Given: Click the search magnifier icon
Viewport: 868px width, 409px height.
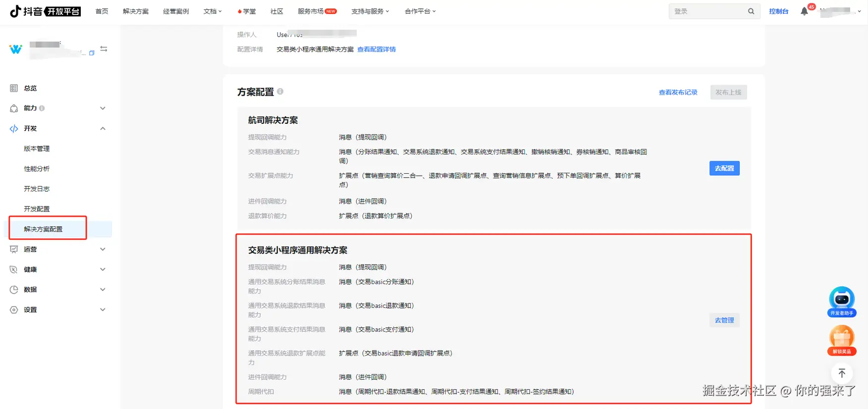Looking at the screenshot, I should point(751,11).
